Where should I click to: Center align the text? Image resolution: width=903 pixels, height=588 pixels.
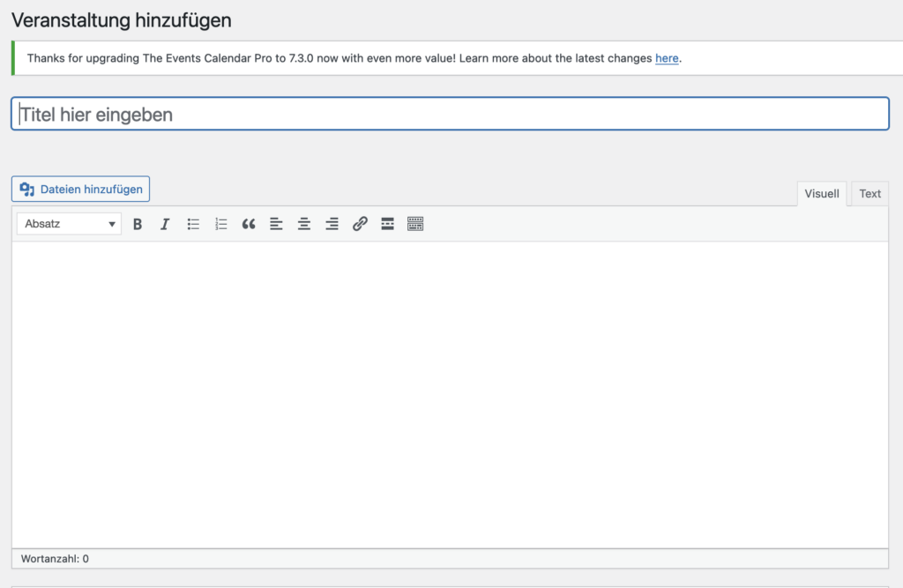click(304, 224)
